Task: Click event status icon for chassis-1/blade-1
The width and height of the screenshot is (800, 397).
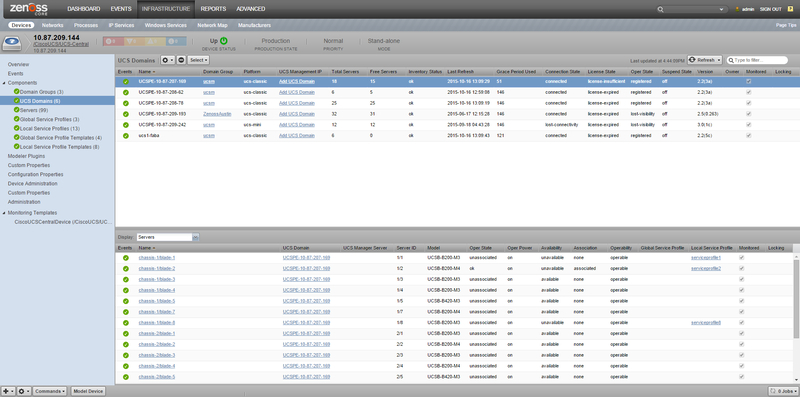Action: pyautogui.click(x=126, y=258)
